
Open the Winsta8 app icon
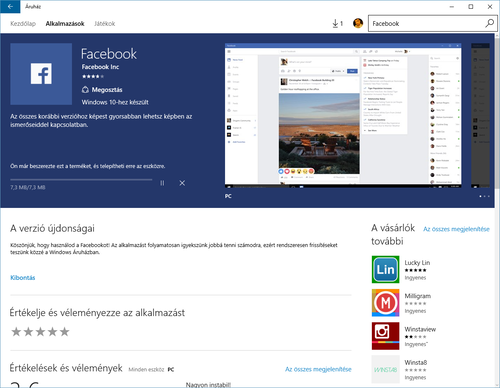(385, 369)
